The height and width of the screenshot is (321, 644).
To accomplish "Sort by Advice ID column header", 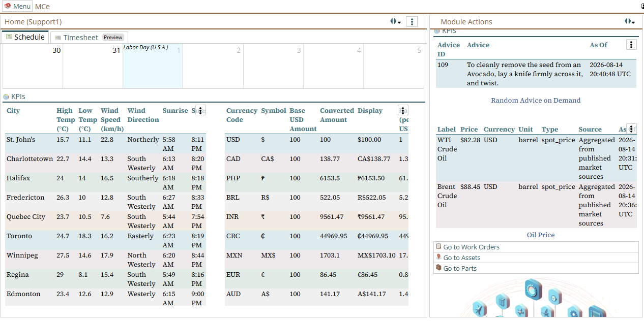I will click(449, 50).
